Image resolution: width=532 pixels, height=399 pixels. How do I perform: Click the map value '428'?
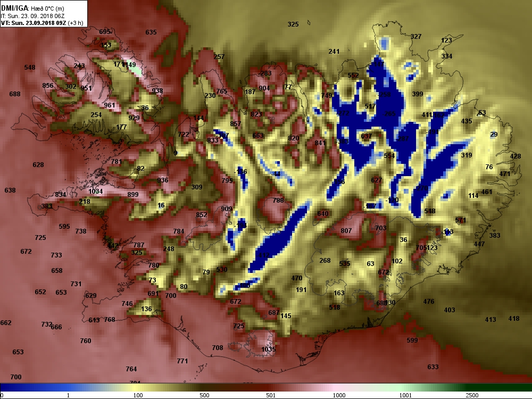516,156
